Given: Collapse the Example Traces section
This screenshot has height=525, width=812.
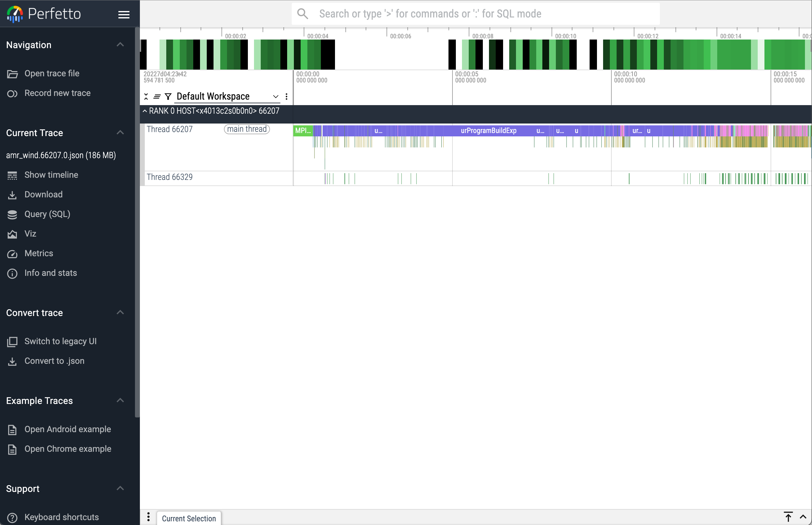Looking at the screenshot, I should tap(120, 401).
